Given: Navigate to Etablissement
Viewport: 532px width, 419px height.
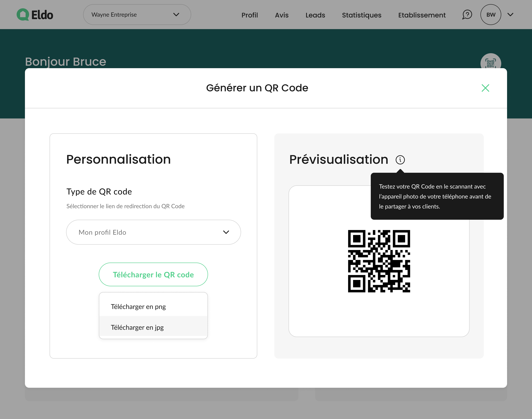Looking at the screenshot, I should tap(422, 15).
